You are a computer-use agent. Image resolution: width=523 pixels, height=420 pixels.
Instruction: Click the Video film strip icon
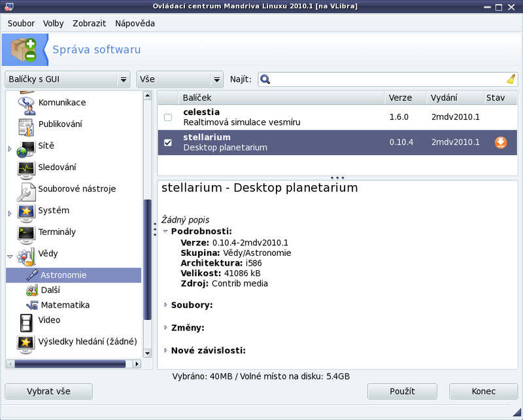click(x=26, y=323)
